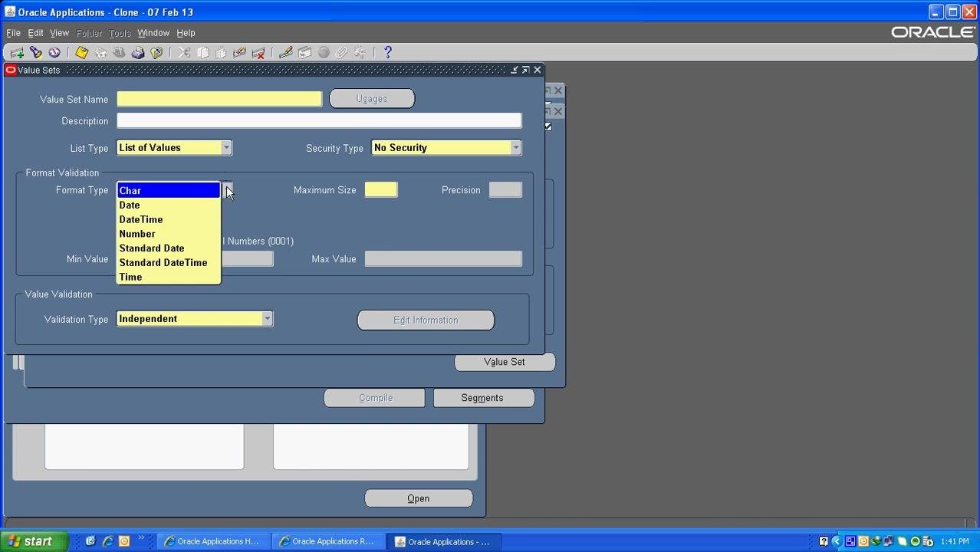Viewport: 980px width, 552px height.
Task: Click the Print toolbar icon
Action: coord(138,53)
